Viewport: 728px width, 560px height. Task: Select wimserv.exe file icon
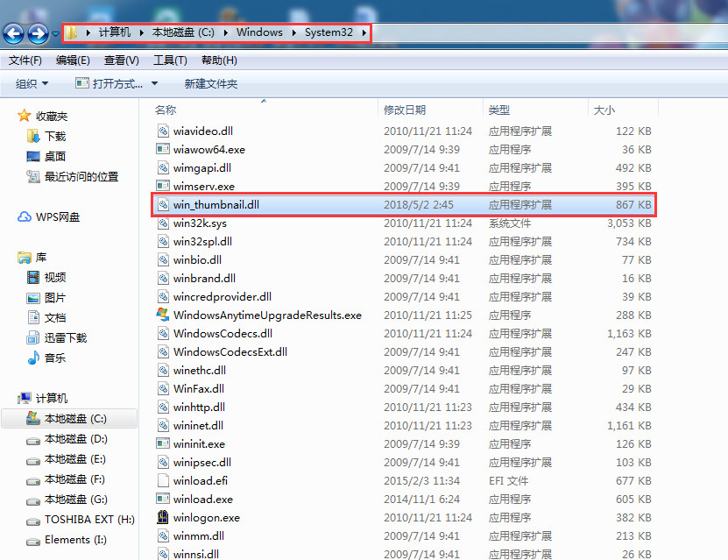tap(162, 186)
